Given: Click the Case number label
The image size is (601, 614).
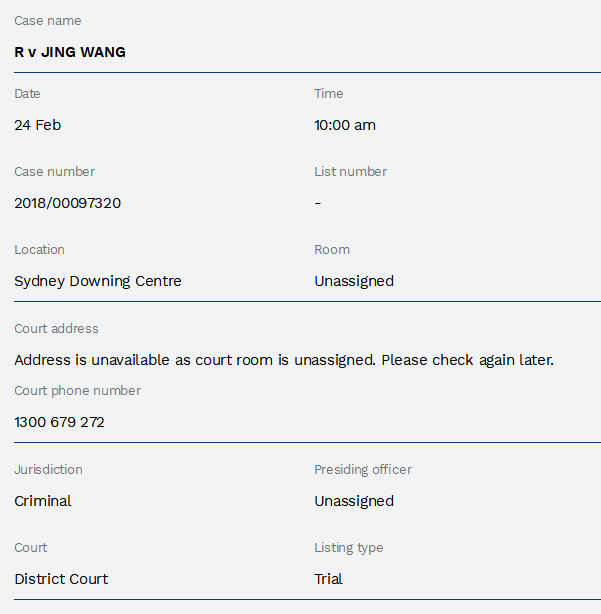Looking at the screenshot, I should point(54,172).
